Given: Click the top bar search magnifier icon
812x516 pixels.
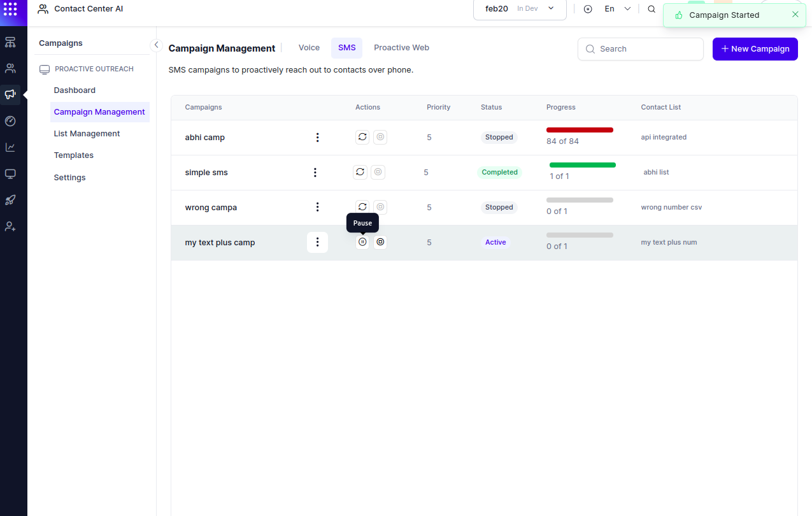Looking at the screenshot, I should tap(652, 9).
